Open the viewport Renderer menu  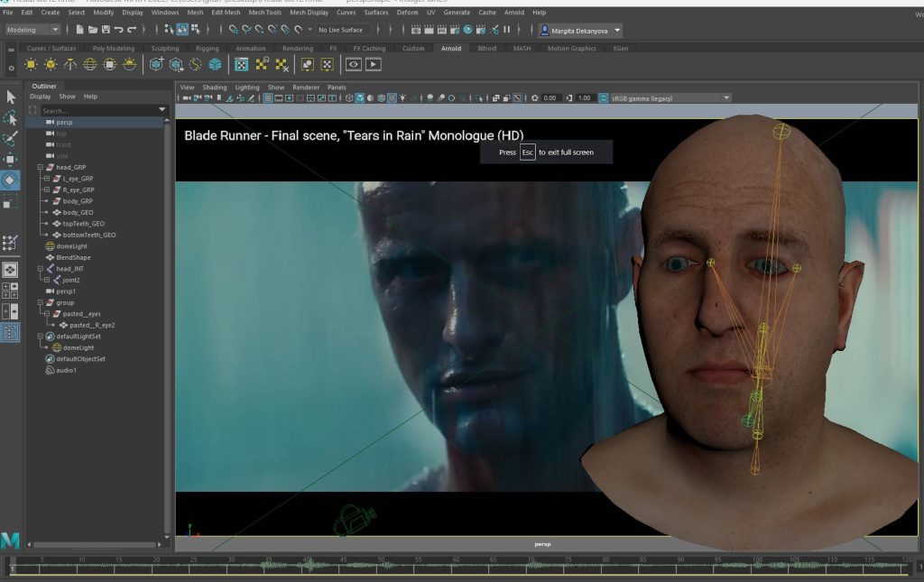click(306, 88)
